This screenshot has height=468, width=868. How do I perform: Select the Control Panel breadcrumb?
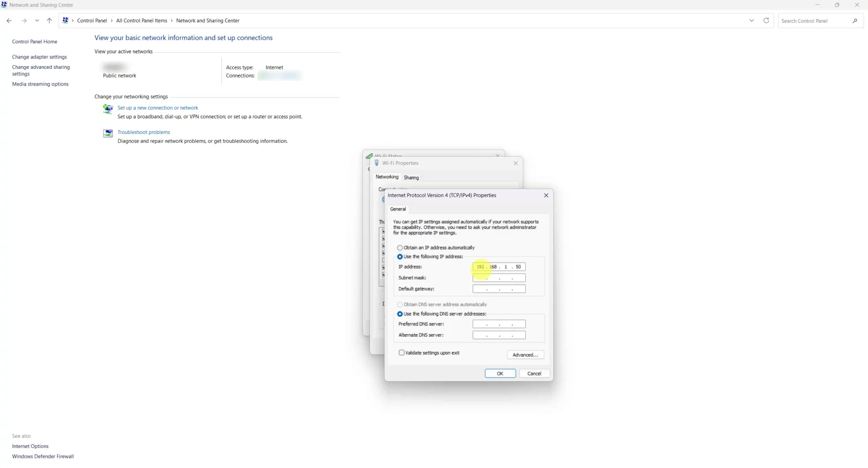(x=92, y=21)
